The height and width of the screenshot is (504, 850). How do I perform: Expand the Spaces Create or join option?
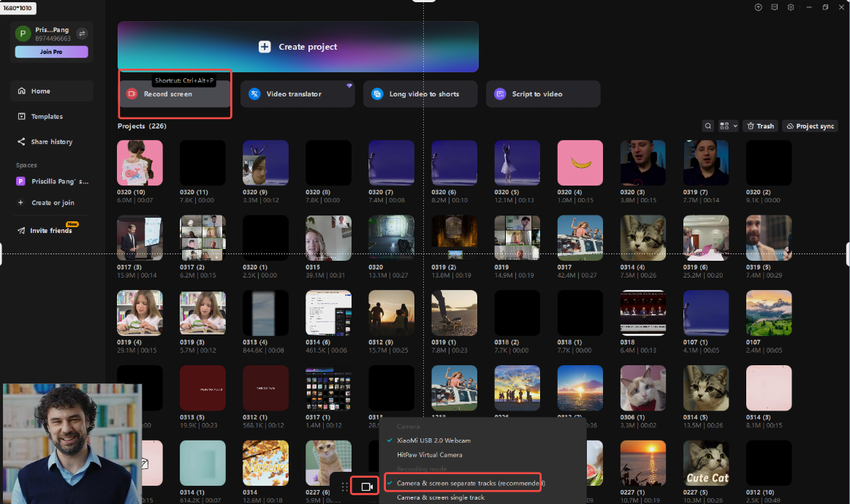pyautogui.click(x=54, y=202)
